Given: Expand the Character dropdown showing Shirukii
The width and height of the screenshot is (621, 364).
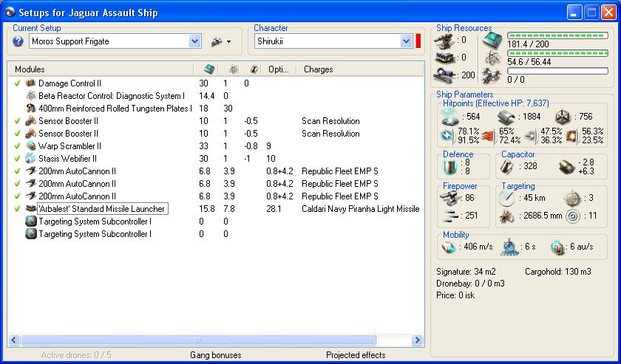Looking at the screenshot, I should coord(407,41).
